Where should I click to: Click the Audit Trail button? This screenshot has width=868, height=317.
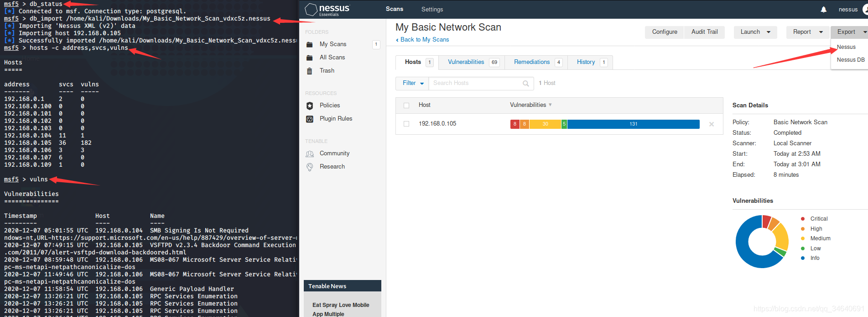[704, 32]
